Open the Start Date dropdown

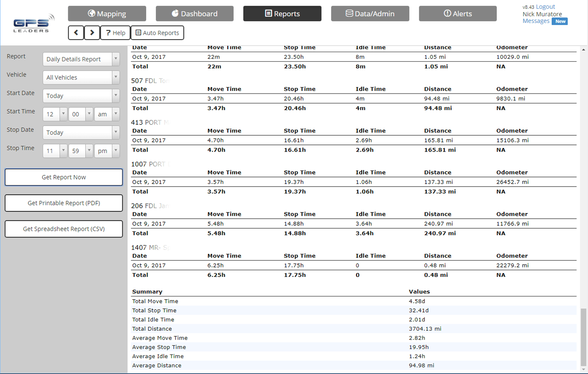click(x=81, y=96)
